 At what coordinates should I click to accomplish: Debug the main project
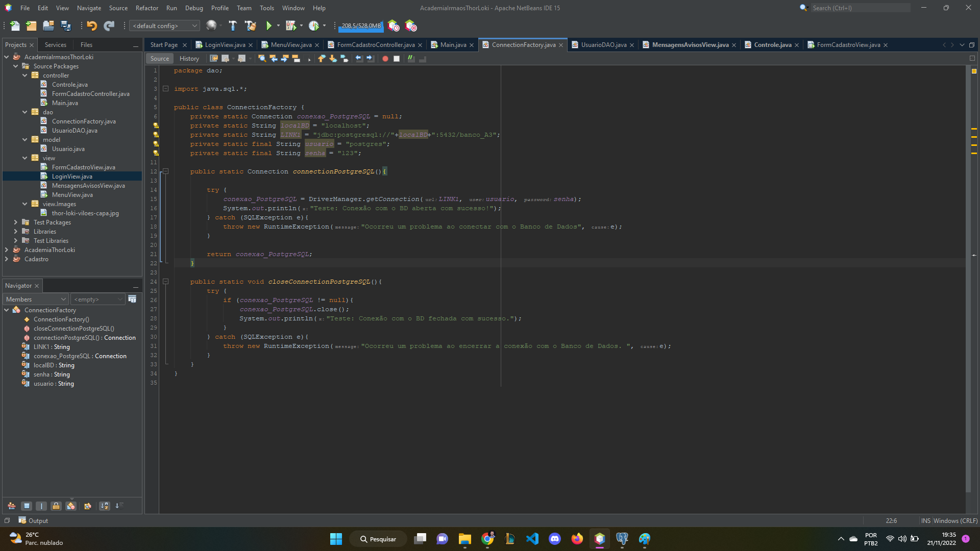click(x=291, y=26)
